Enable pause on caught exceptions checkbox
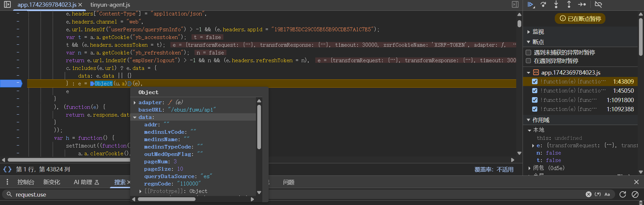Image resolution: width=644 pixels, height=205 pixels. 528,61
